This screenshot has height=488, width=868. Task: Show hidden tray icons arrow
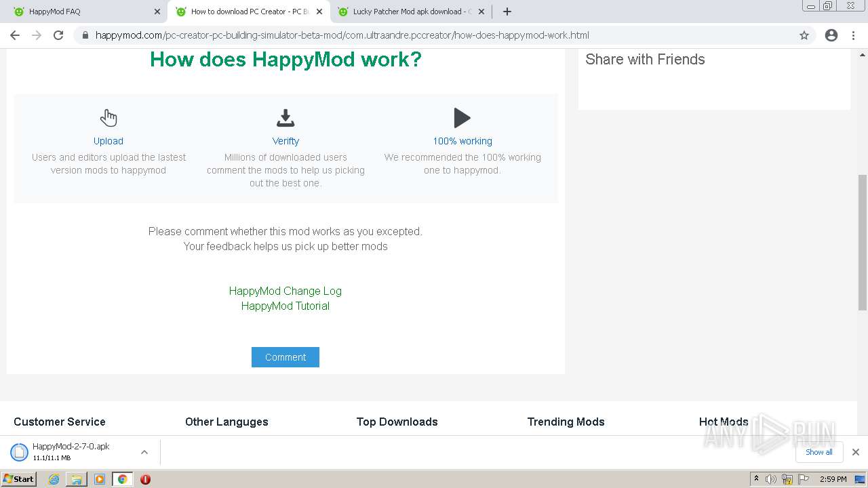(757, 479)
